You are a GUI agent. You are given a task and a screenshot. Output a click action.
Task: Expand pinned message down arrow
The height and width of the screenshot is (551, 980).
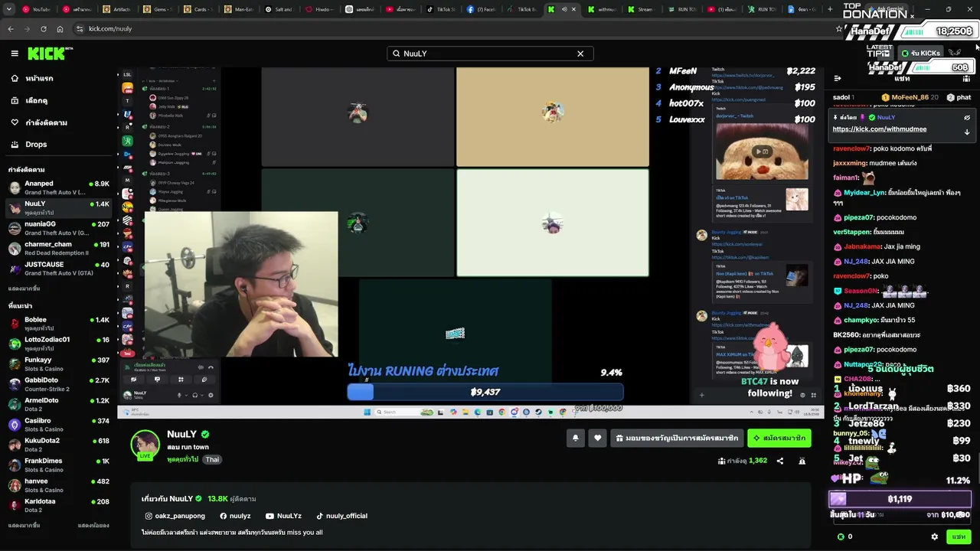click(967, 132)
